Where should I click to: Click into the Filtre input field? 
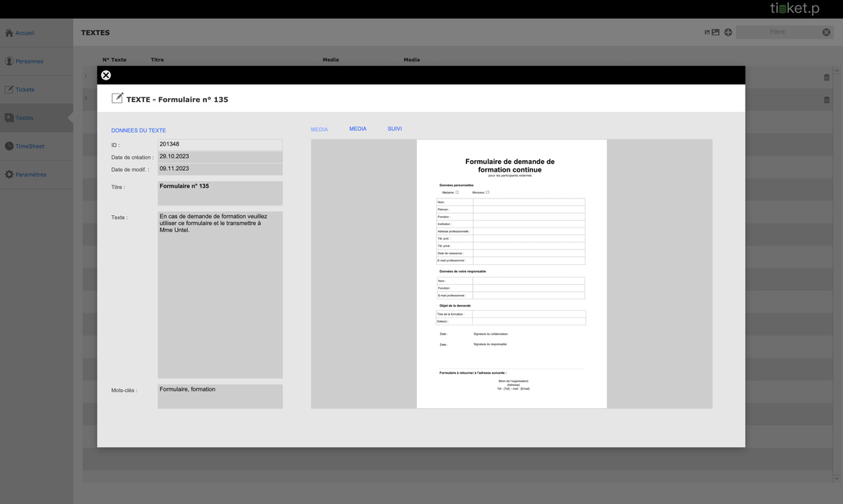(x=778, y=32)
